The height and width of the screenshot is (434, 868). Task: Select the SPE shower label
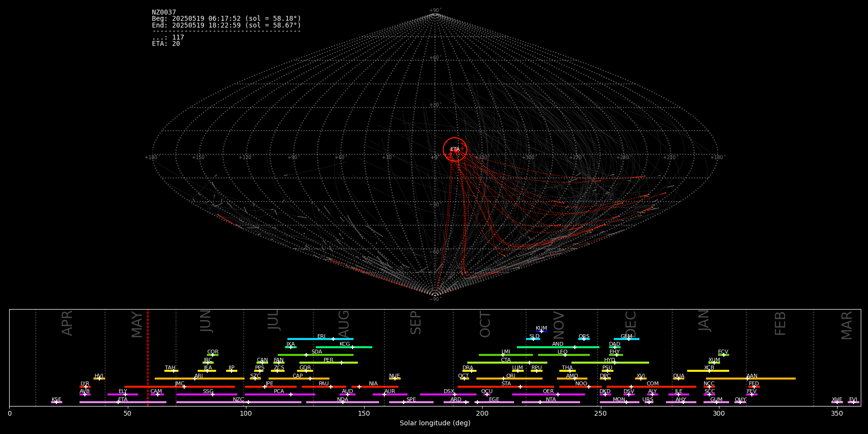(411, 400)
